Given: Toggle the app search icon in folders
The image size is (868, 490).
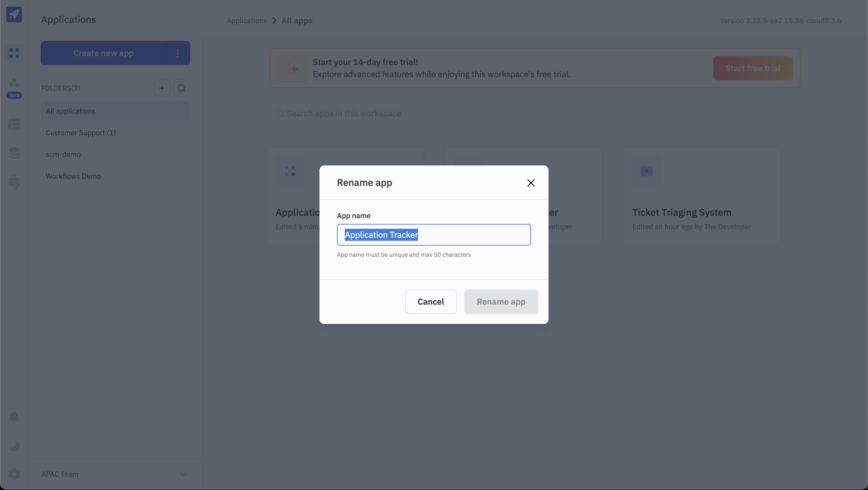Looking at the screenshot, I should (x=181, y=88).
